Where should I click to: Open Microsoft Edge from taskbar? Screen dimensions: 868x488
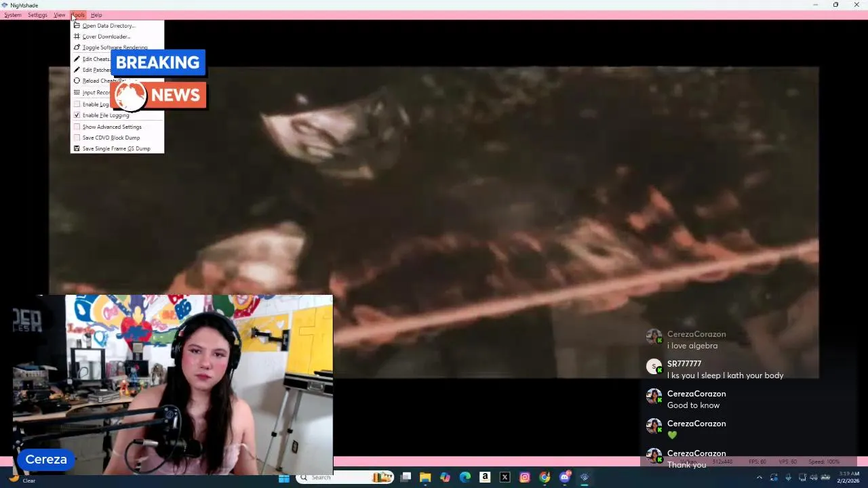[465, 477]
